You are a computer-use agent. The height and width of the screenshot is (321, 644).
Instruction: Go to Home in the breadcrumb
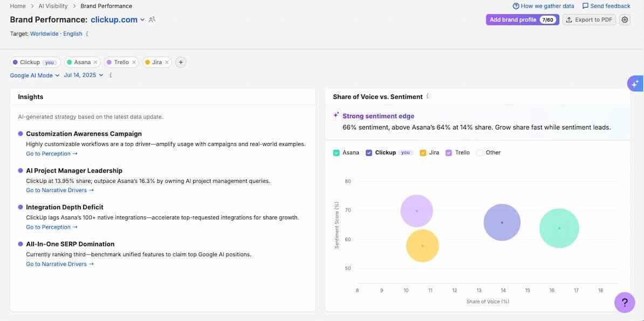pos(18,6)
